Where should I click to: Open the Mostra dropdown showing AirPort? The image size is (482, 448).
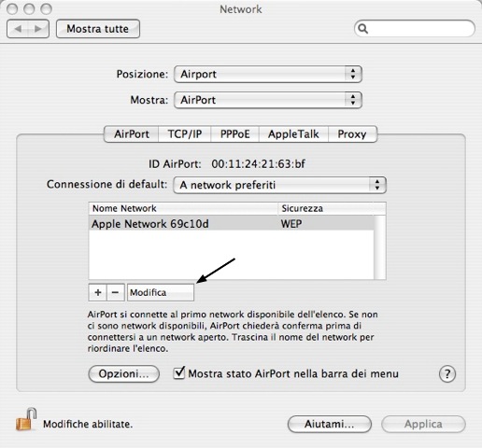[268, 100]
